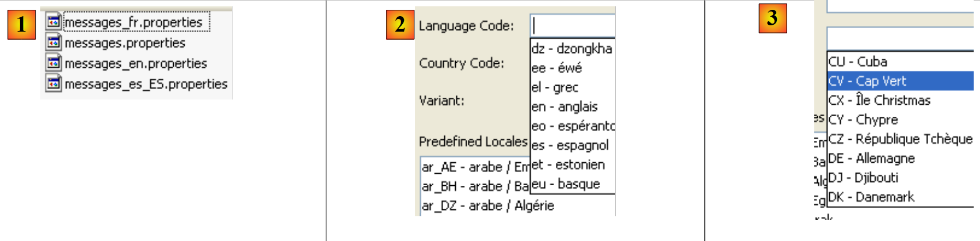Select 'CU - Cuba' country option
Image resolution: width=980 pixels, height=241 pixels.
click(x=857, y=62)
